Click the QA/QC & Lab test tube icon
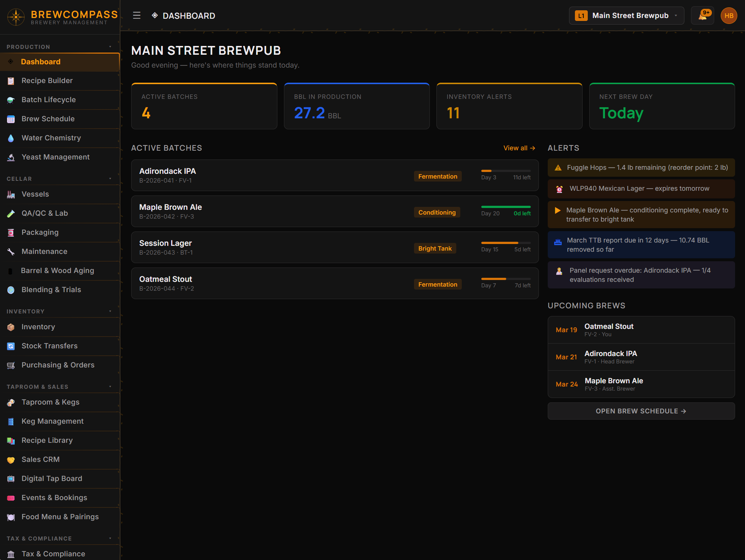The image size is (745, 560). point(11,213)
